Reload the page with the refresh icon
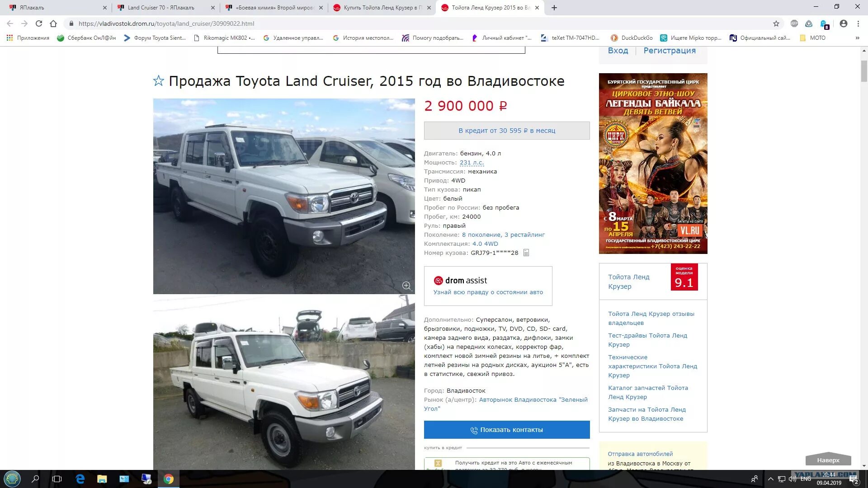868x488 pixels. [x=39, y=23]
